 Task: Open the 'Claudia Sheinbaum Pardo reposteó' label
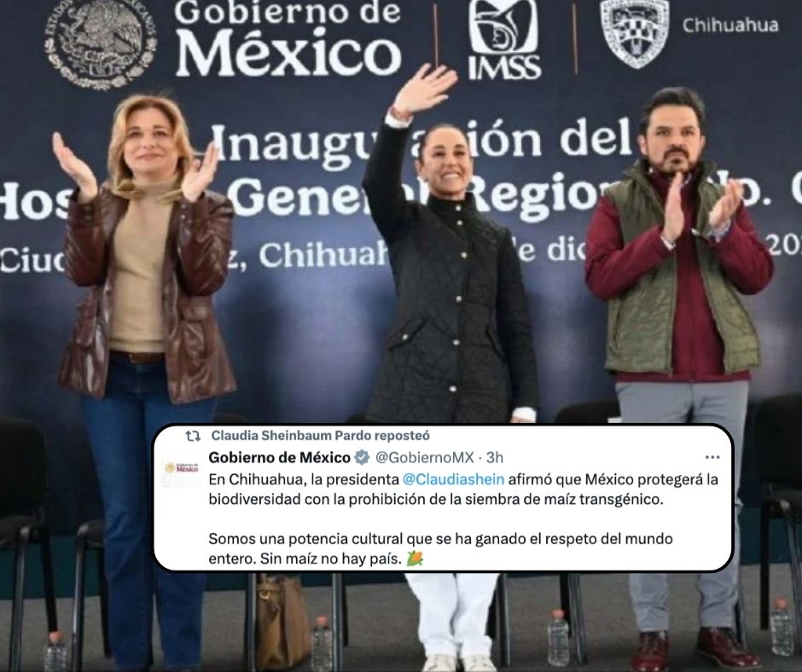(x=320, y=436)
